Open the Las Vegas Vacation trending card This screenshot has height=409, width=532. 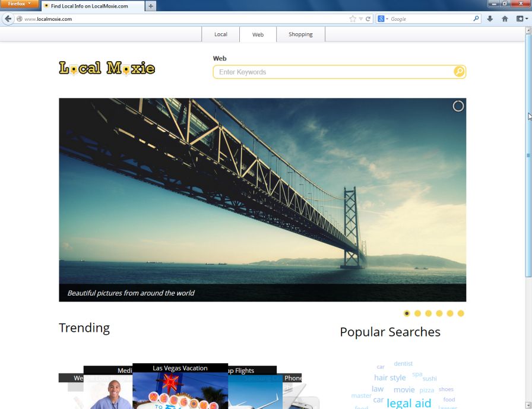(x=180, y=386)
